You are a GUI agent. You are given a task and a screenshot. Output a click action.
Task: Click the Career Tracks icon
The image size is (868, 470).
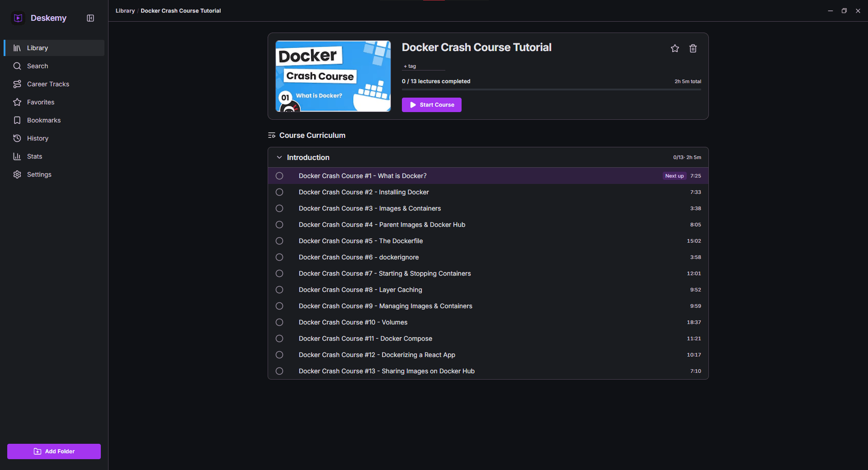coord(17,84)
